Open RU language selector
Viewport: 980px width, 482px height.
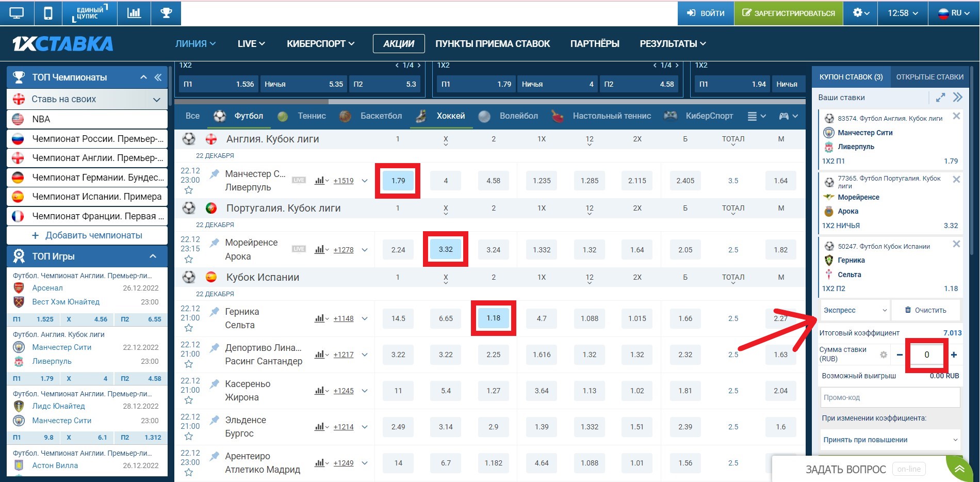click(x=953, y=13)
